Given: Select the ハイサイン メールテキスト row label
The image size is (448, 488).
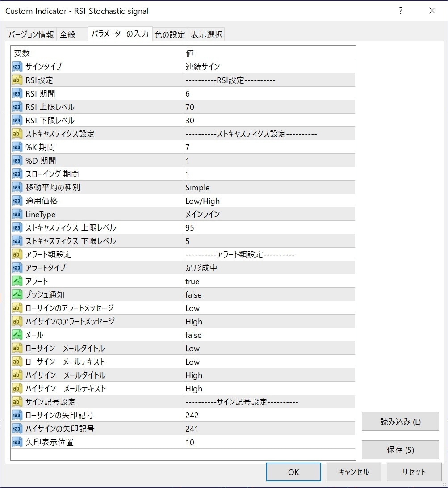Looking at the screenshot, I should tap(66, 388).
